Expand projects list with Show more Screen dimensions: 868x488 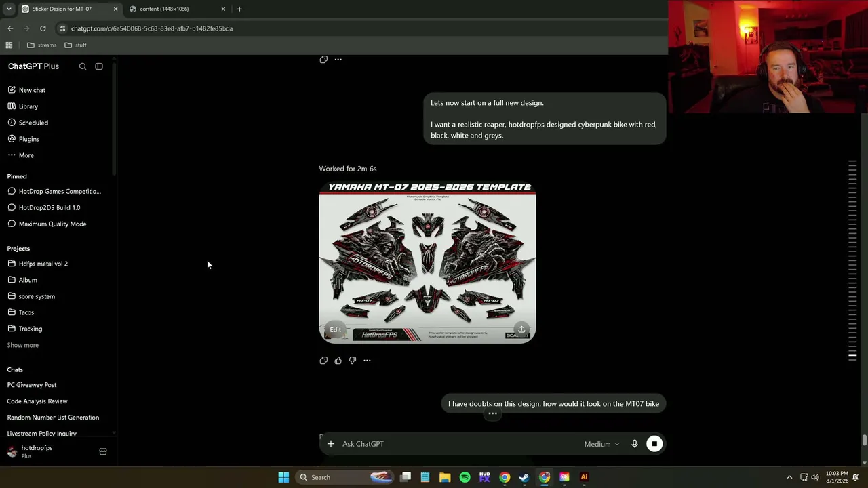[23, 345]
